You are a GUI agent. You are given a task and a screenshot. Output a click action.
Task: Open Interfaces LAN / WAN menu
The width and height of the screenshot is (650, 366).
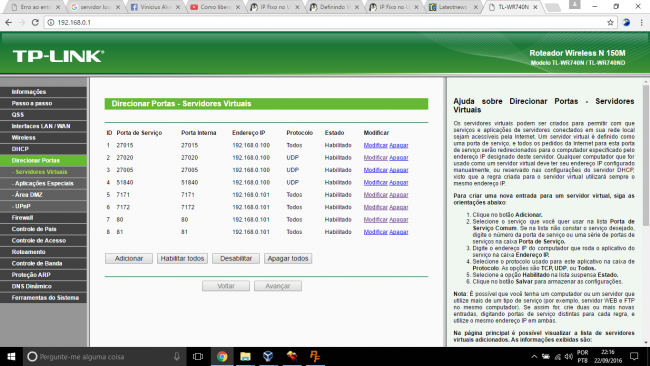[44, 126]
